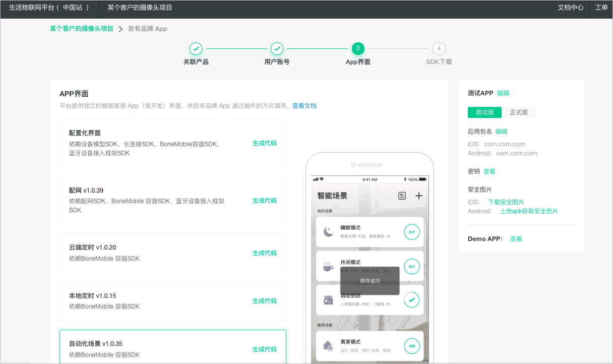Viewport: 613px width, 364px height.
Task: Open 文档中心 in top bar
Action: click(571, 8)
